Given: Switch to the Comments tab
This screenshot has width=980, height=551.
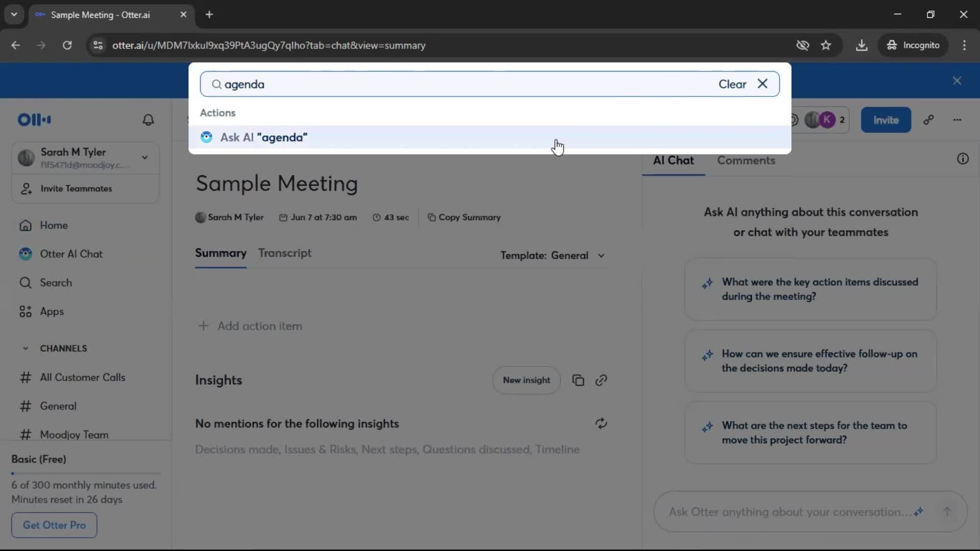Looking at the screenshot, I should click(x=746, y=160).
